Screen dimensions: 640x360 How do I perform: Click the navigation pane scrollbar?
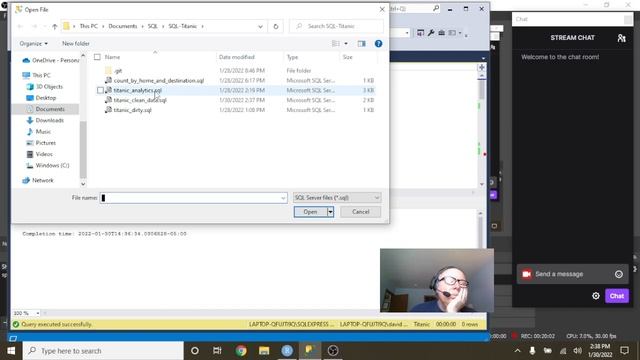(83, 149)
